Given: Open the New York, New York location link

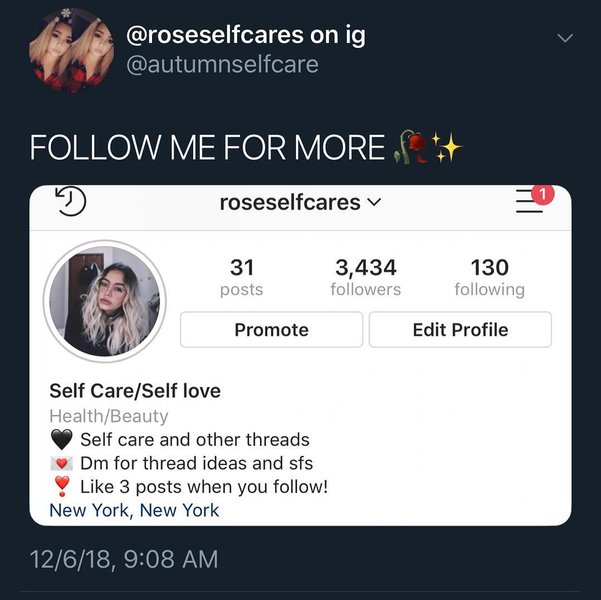Looking at the screenshot, I should click(134, 511).
